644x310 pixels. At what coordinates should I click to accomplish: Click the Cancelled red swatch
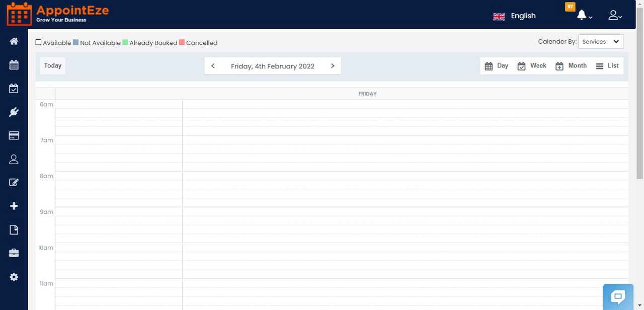(x=182, y=42)
